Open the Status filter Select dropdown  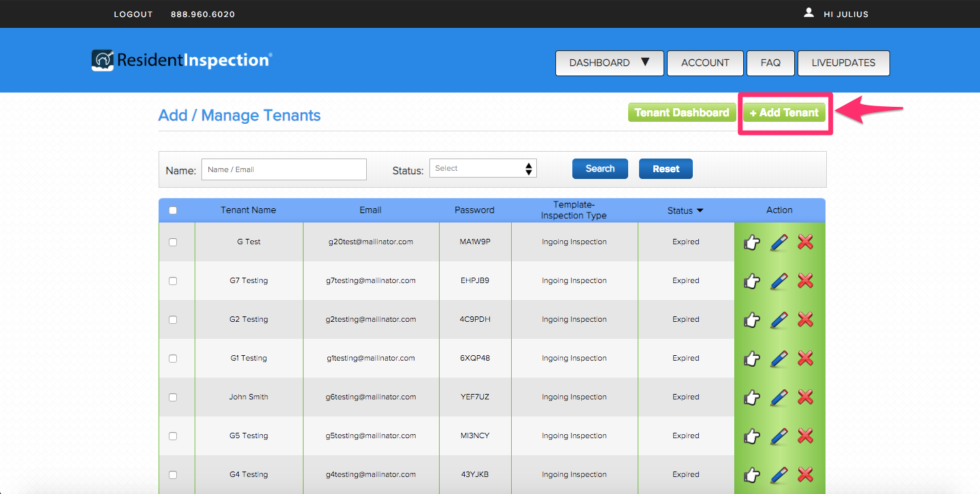click(483, 169)
